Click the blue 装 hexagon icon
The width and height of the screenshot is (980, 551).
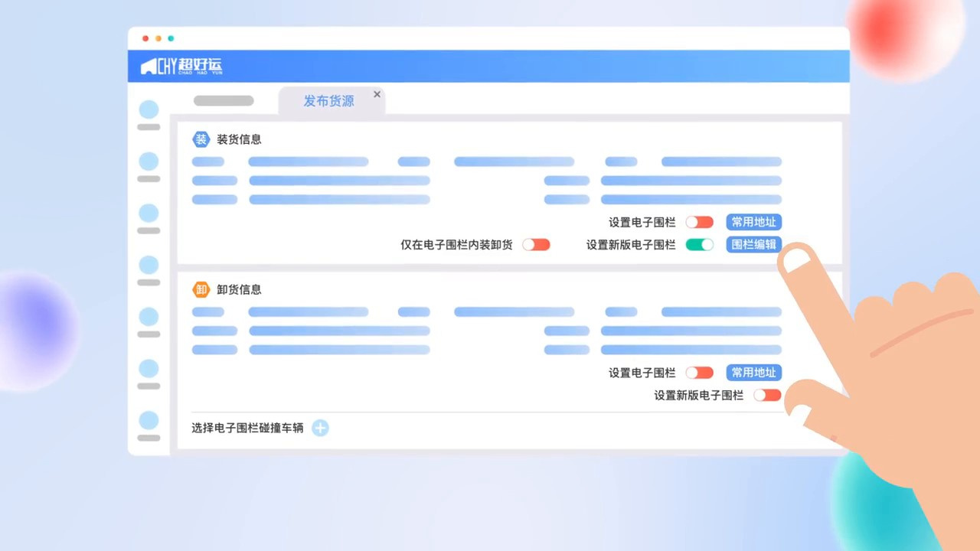point(201,139)
